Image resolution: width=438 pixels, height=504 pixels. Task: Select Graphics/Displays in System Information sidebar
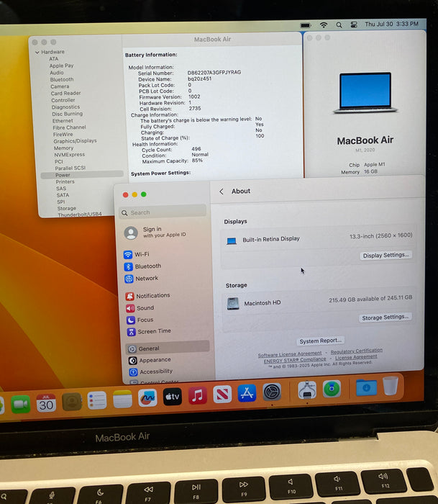point(75,141)
